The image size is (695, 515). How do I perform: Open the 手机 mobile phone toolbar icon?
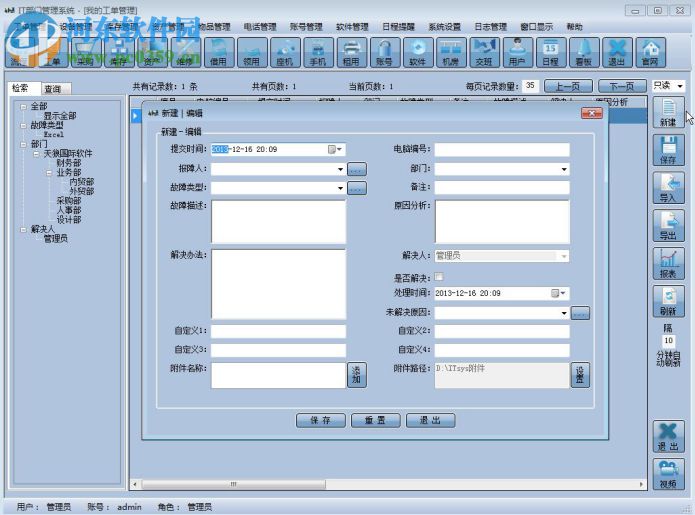tap(318, 53)
